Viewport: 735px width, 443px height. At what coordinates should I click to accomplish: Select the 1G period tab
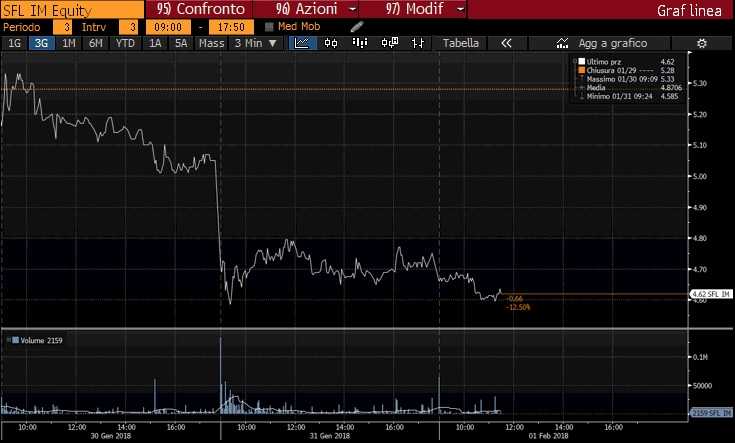15,43
